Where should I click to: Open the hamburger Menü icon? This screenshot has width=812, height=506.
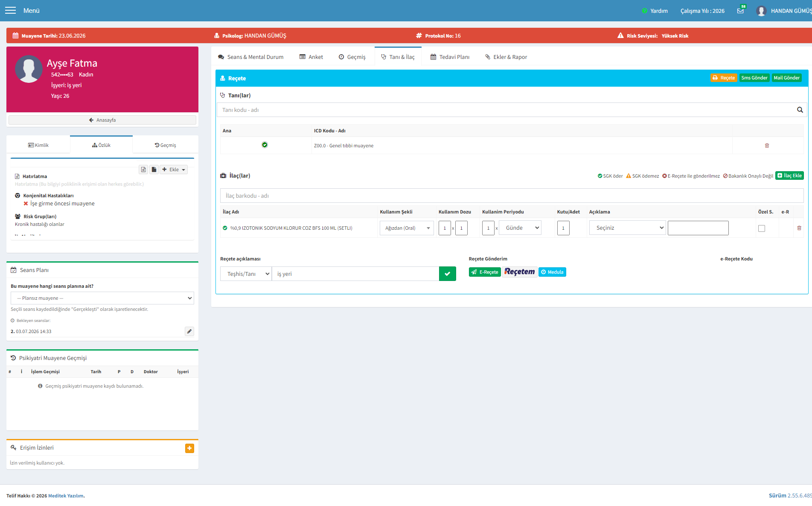pos(10,10)
